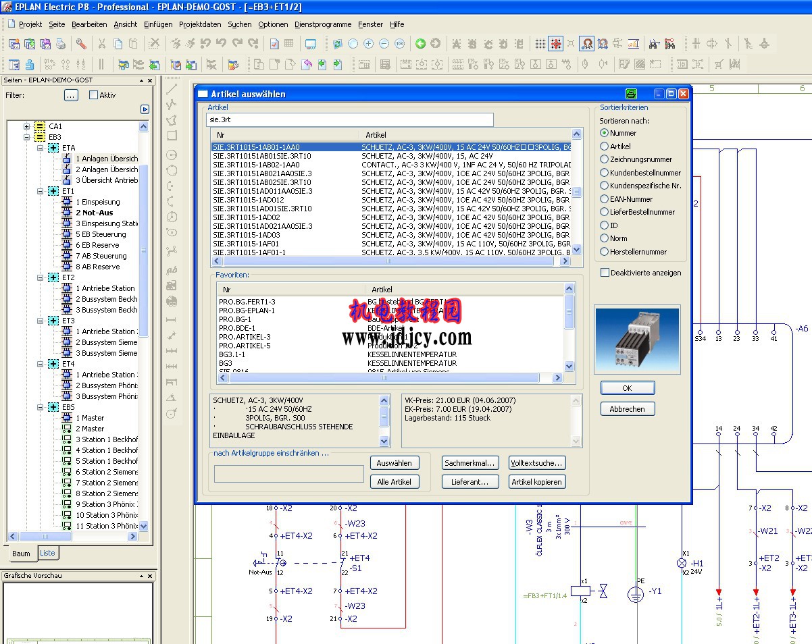Click the horizontal scrollbar of article list

392,261
